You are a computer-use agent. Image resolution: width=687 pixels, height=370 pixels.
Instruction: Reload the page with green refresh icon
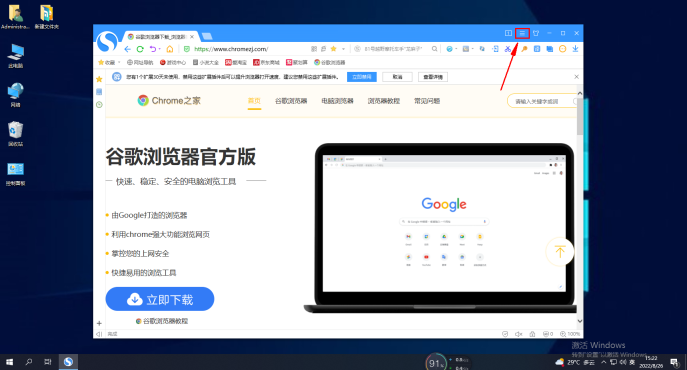pos(140,49)
